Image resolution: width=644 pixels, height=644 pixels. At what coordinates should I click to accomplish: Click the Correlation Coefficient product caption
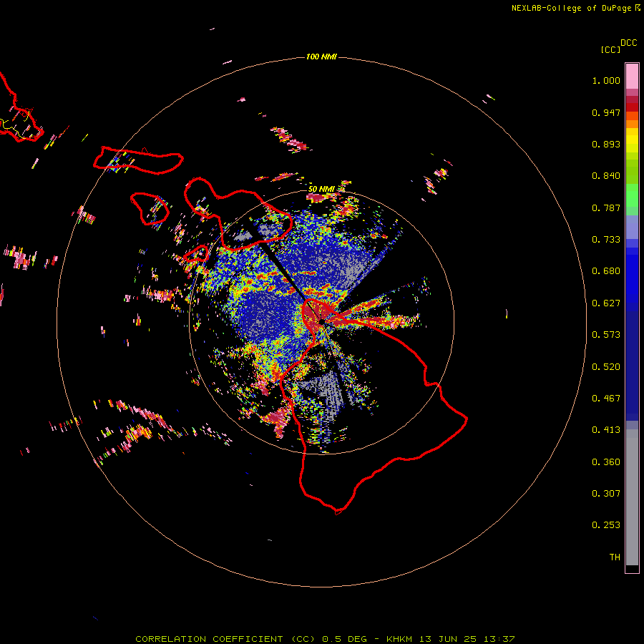[x=325, y=639]
